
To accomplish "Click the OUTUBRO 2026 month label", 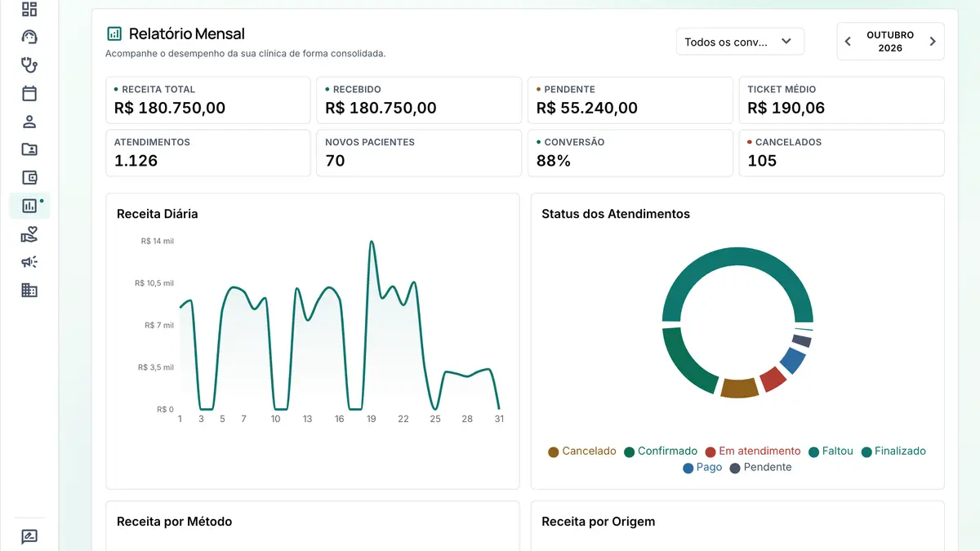I will [890, 42].
